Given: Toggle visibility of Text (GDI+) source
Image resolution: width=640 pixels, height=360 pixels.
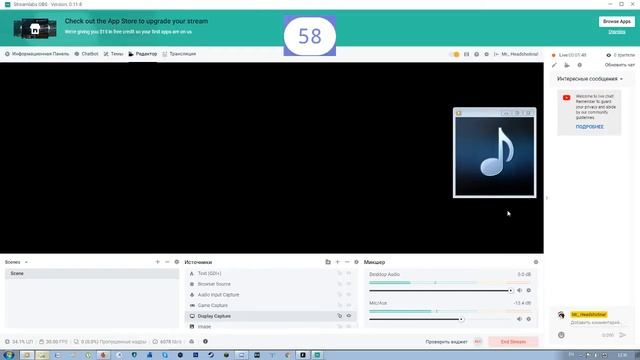Looking at the screenshot, I should (x=349, y=273).
